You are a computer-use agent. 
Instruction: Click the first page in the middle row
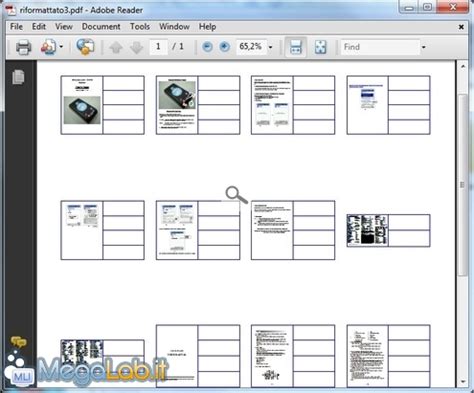pyautogui.click(x=102, y=230)
